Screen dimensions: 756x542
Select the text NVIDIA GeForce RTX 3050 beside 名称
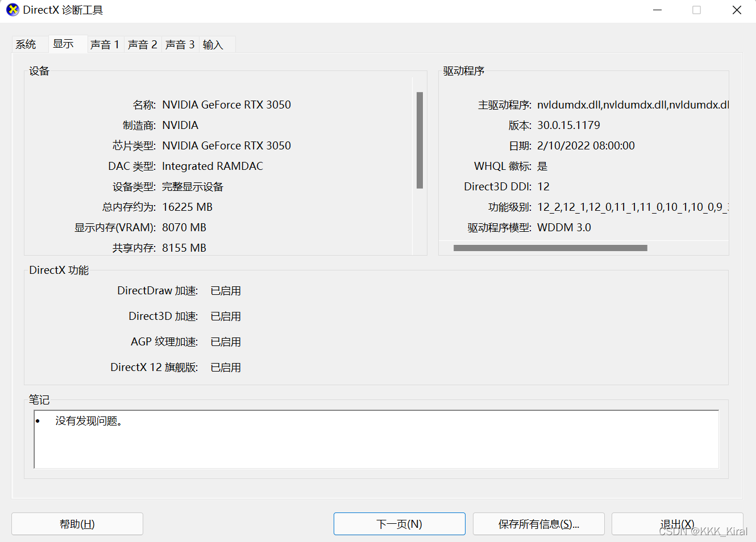(x=226, y=105)
